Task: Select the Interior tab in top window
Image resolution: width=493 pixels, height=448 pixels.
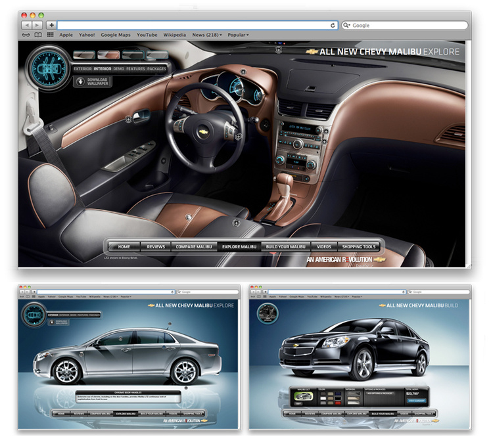Action: pyautogui.click(x=102, y=68)
